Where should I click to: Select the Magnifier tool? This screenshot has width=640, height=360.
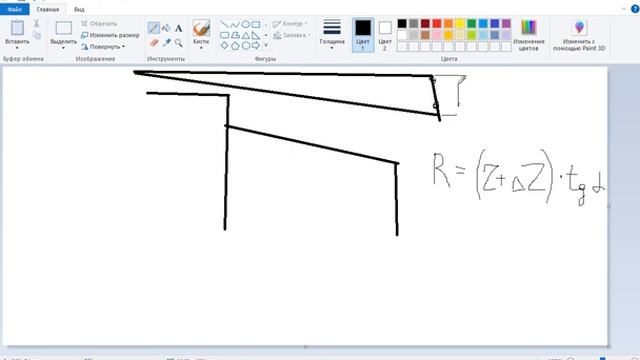point(178,42)
